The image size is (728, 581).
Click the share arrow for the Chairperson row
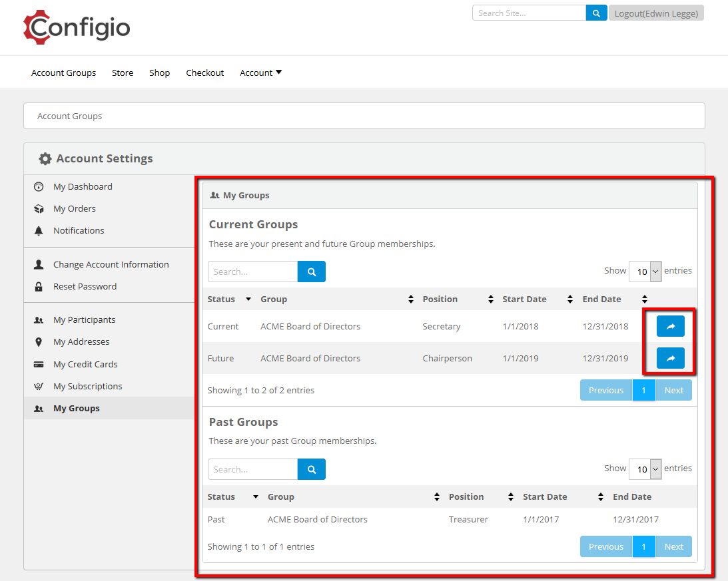(670, 358)
